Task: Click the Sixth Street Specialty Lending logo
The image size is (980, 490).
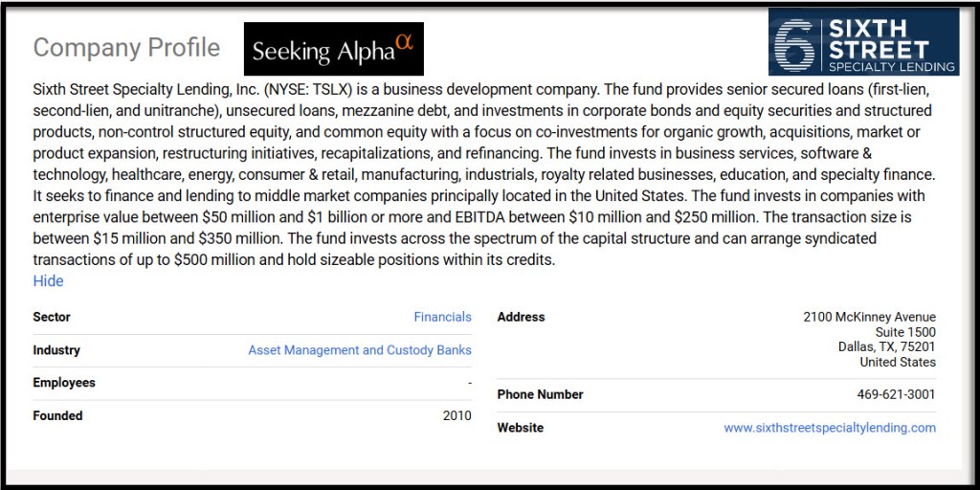Action: [x=863, y=42]
